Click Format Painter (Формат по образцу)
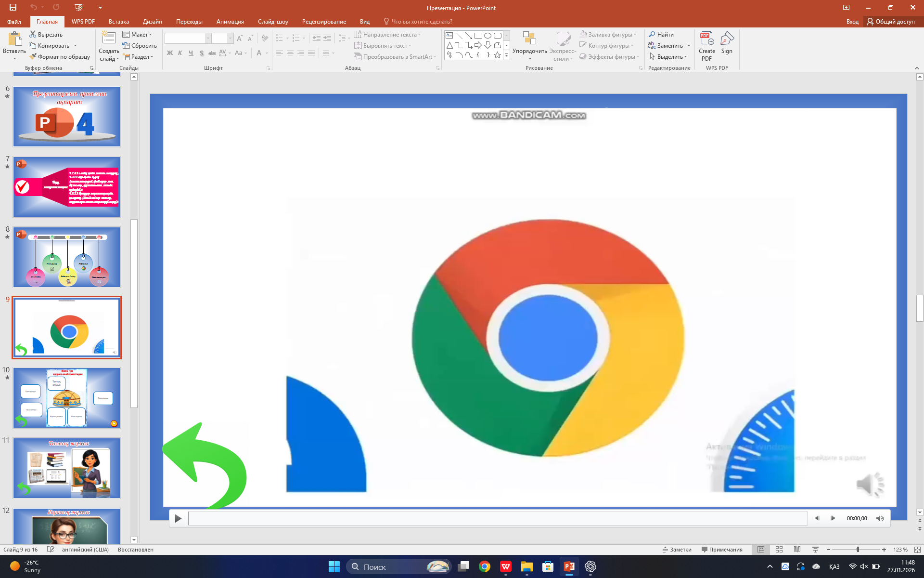Viewport: 924px width, 578px height. (x=60, y=57)
